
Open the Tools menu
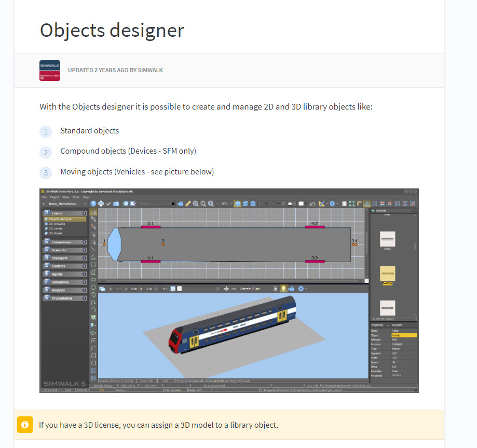[x=76, y=197]
